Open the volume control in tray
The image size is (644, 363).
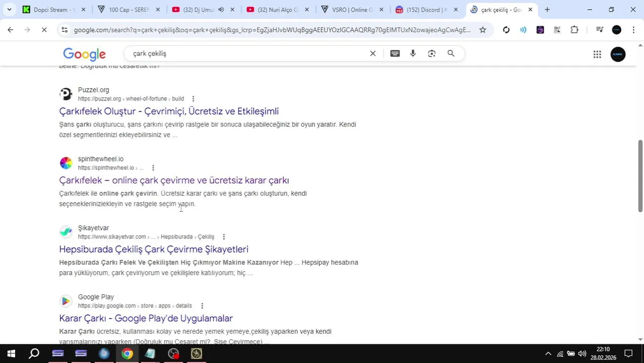coord(582,354)
